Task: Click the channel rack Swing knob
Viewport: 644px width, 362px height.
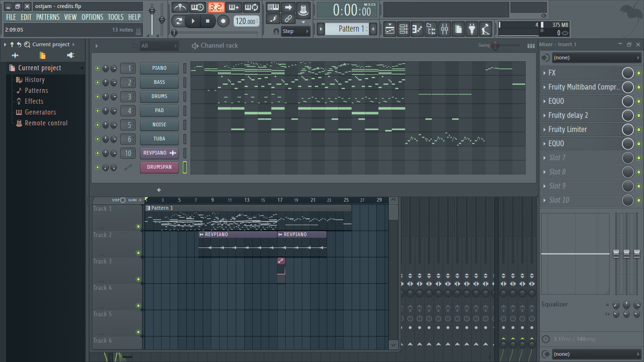Action: [x=495, y=46]
